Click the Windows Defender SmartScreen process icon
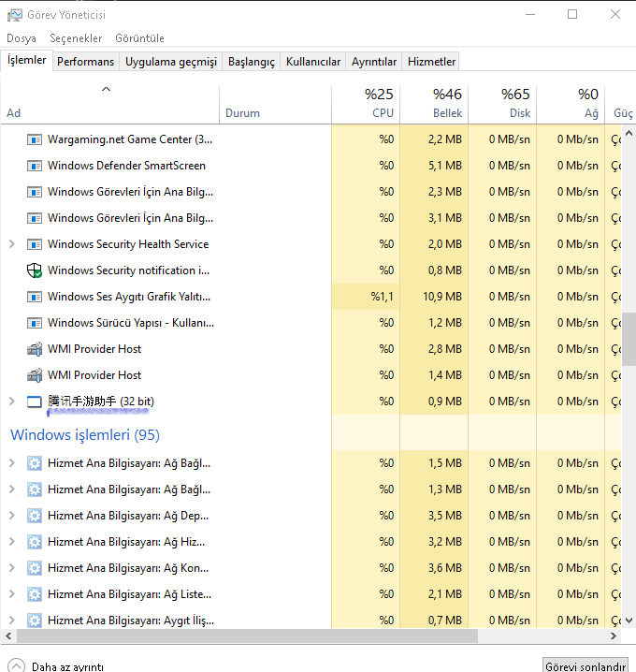The width and height of the screenshot is (636, 672). (35, 166)
